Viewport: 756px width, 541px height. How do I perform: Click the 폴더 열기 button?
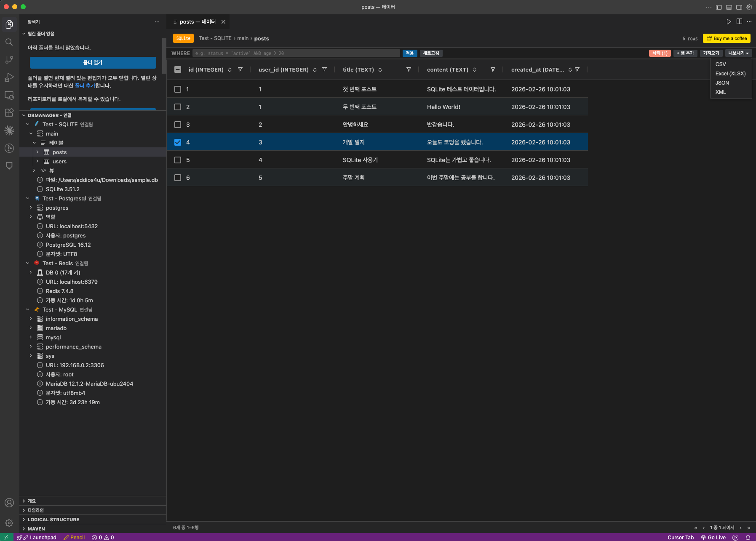(x=93, y=62)
